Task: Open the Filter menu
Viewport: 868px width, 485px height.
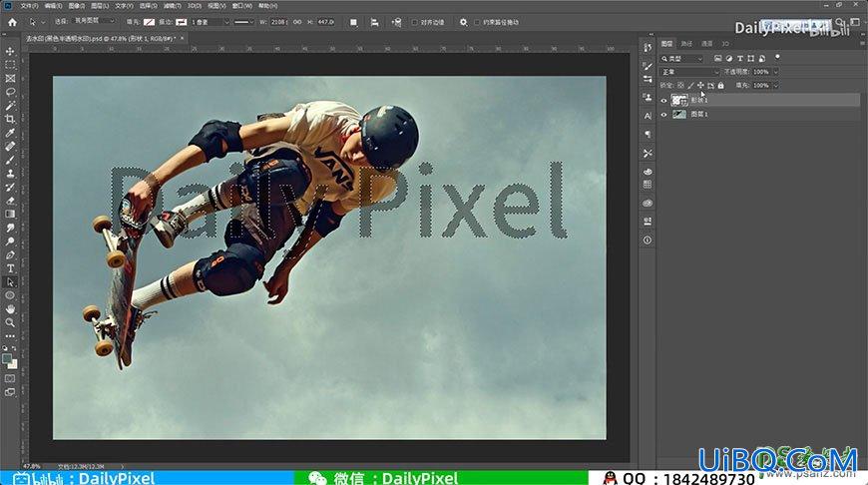Action: click(x=173, y=6)
